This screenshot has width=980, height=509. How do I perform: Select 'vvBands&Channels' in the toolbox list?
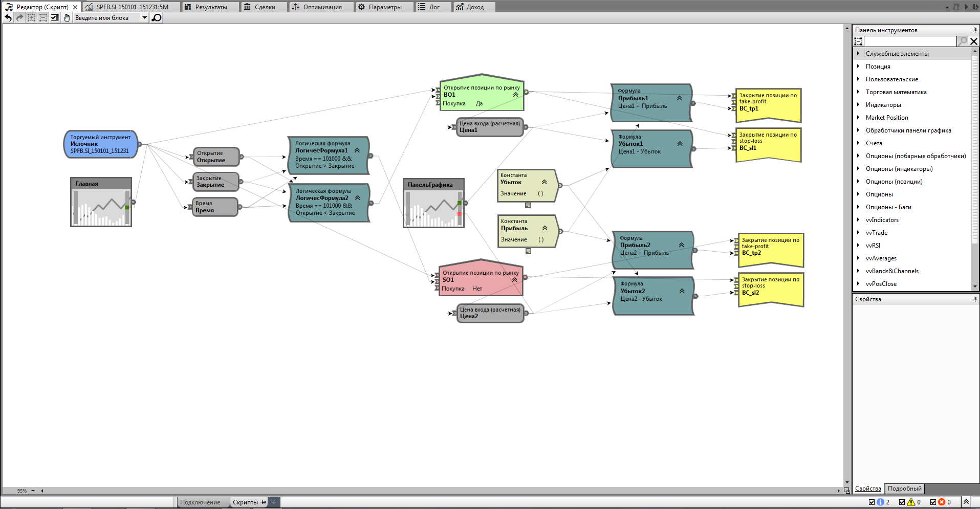[x=892, y=271]
